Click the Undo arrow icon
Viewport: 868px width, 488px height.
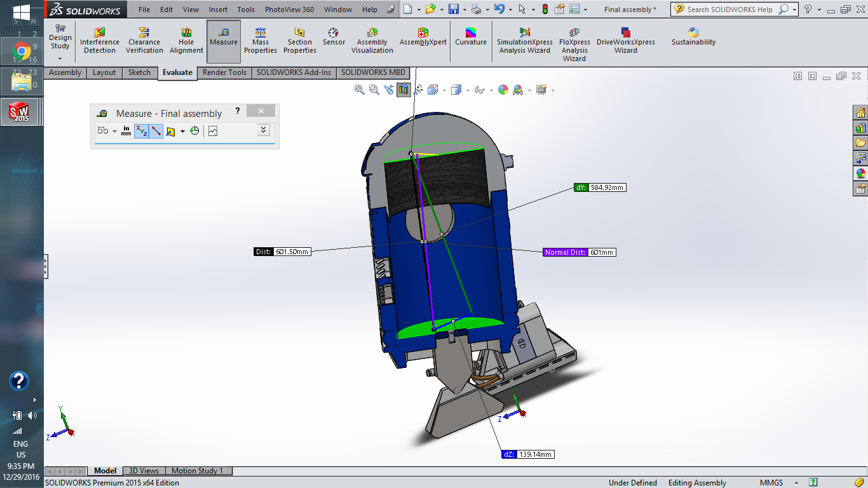(499, 9)
